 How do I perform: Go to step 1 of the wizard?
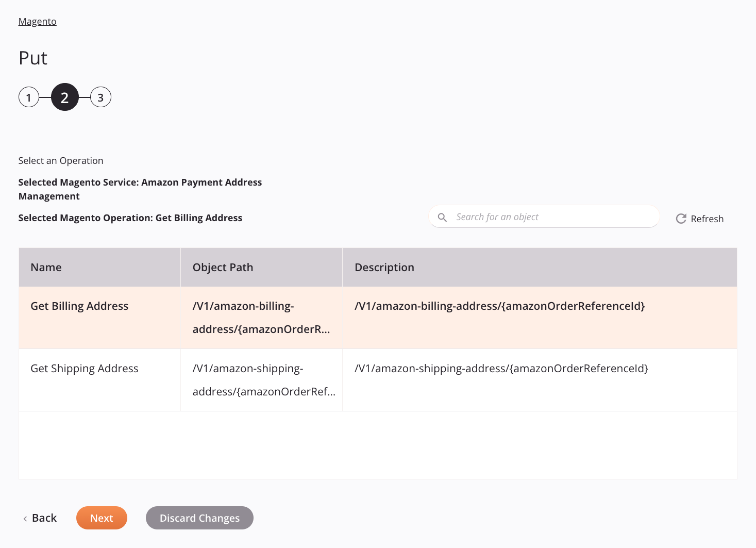click(x=29, y=97)
